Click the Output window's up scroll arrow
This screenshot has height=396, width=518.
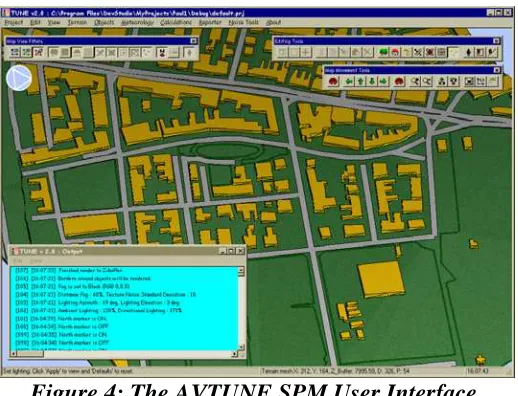point(241,271)
